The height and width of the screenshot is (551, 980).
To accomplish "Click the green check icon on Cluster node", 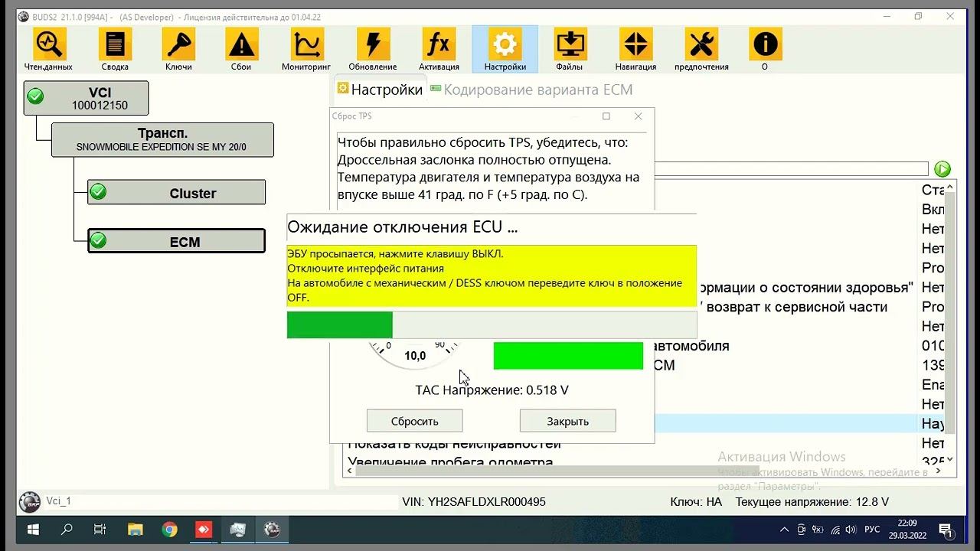I will click(x=98, y=192).
